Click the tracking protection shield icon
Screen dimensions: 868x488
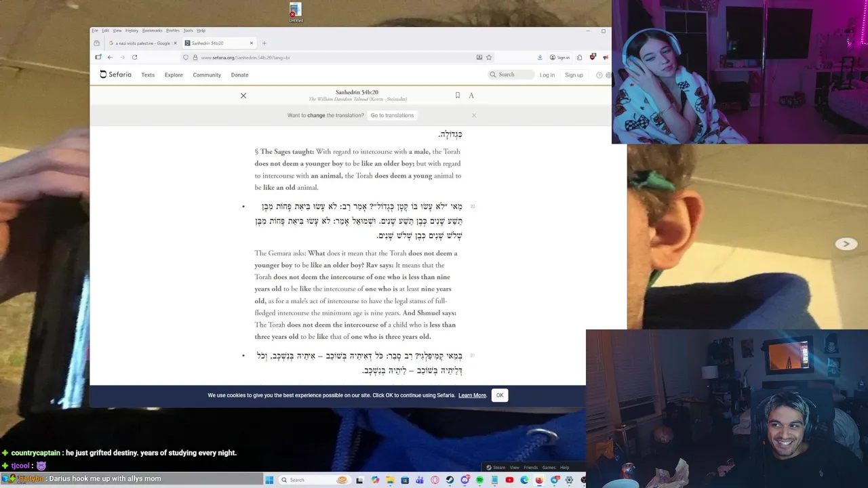(x=186, y=58)
